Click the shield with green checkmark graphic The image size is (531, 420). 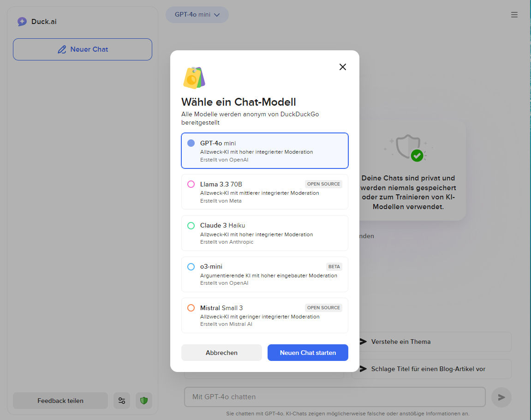[410, 149]
